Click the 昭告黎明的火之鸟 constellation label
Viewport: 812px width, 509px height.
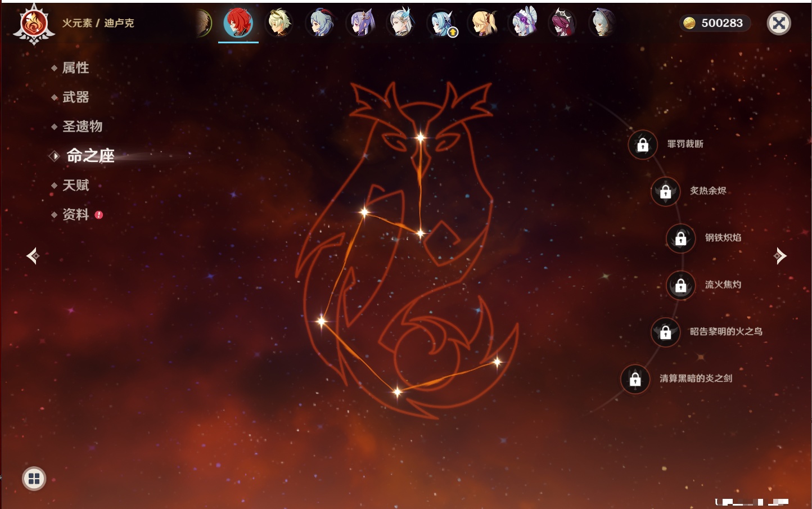coord(727,331)
